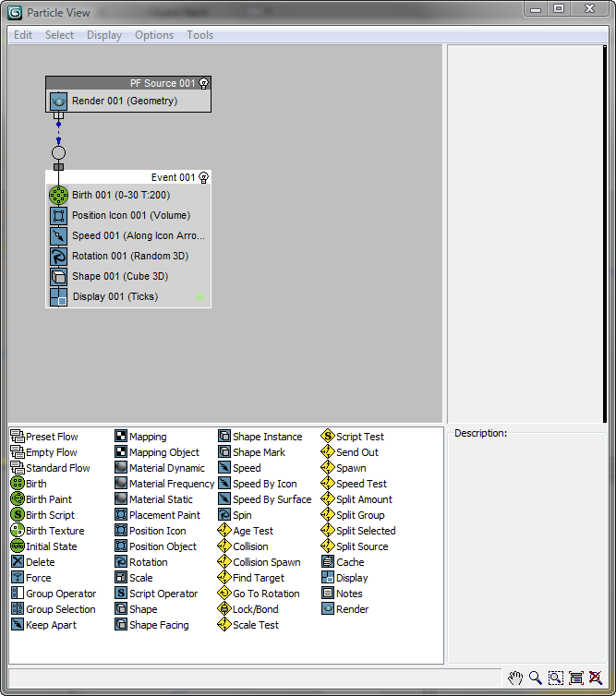Pick Speed By Surface operator in depot
616x696 pixels.
pyautogui.click(x=265, y=499)
